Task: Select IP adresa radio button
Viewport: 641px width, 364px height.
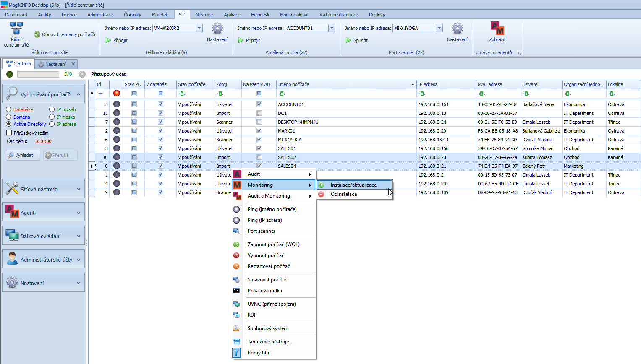Action: pyautogui.click(x=52, y=124)
